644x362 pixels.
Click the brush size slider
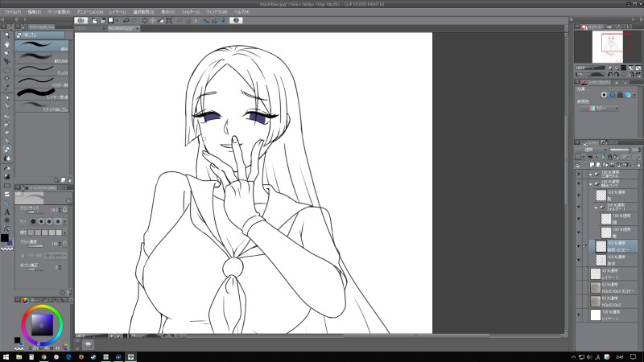(35, 212)
